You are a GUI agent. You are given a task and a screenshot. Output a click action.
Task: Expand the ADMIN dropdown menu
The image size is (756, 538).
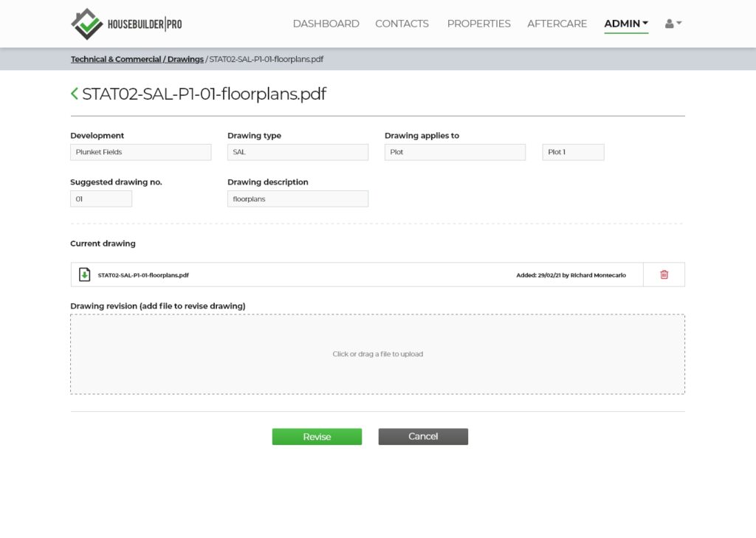[x=625, y=24]
